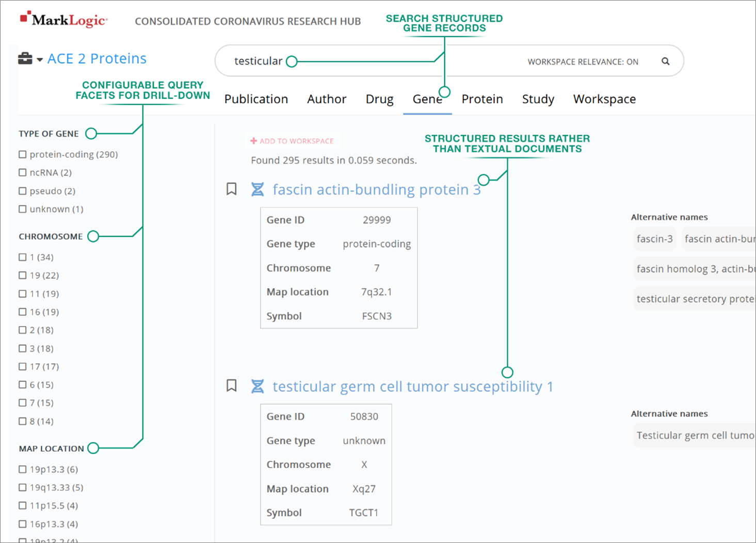The height and width of the screenshot is (543, 756).
Task: Check the 19p13.3 map location facet
Action: pos(22,469)
